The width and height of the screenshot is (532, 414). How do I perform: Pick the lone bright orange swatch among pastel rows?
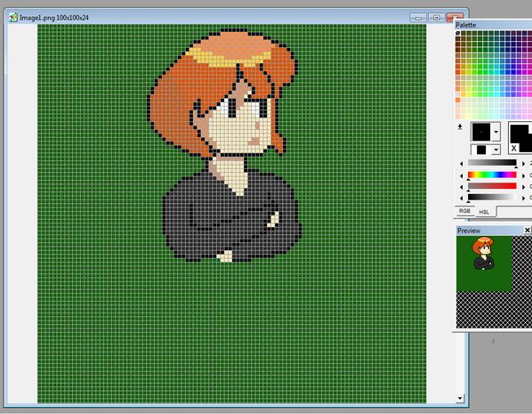coord(457,101)
